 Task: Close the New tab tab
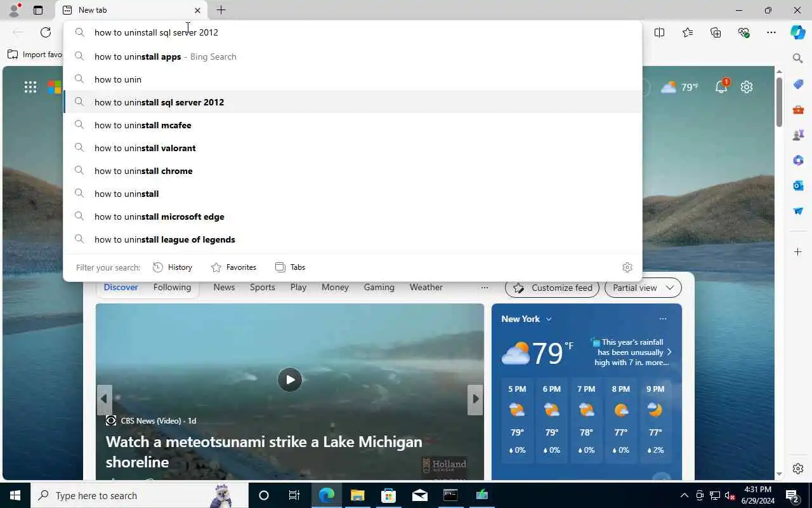pos(197,10)
